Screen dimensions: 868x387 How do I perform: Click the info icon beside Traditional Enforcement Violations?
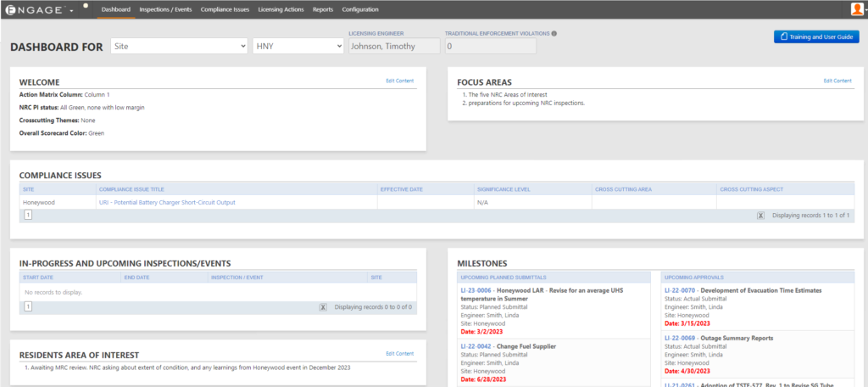(x=554, y=34)
